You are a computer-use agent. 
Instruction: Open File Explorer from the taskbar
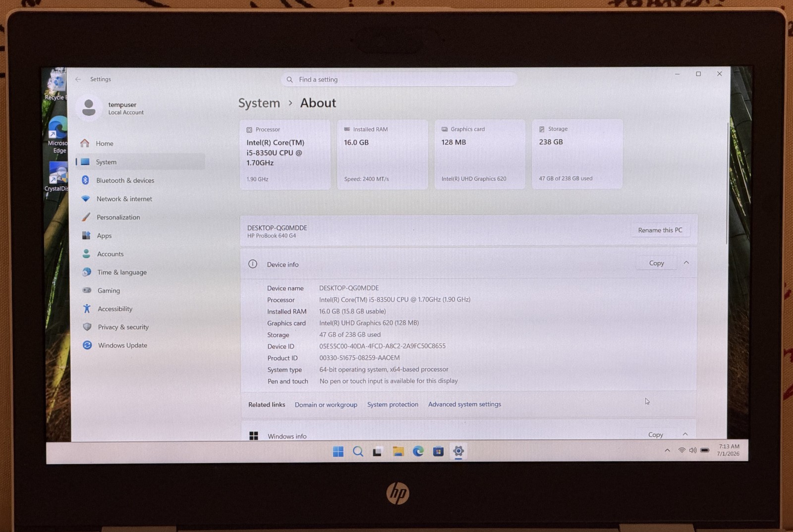point(398,451)
